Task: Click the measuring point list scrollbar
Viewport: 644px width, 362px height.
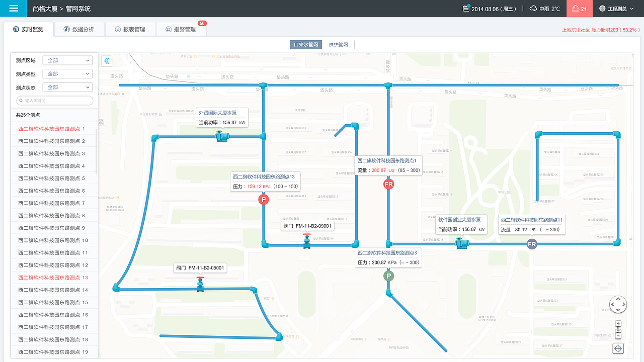Action: 96,151
